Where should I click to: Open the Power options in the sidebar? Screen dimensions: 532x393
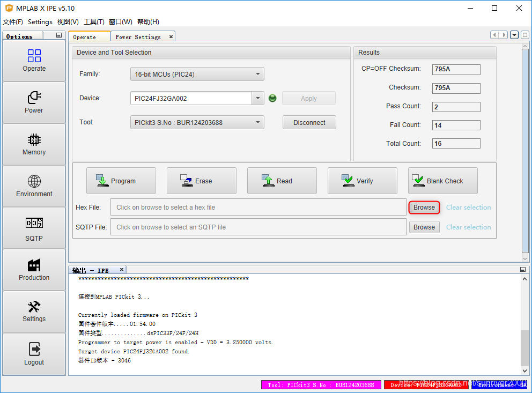[34, 102]
